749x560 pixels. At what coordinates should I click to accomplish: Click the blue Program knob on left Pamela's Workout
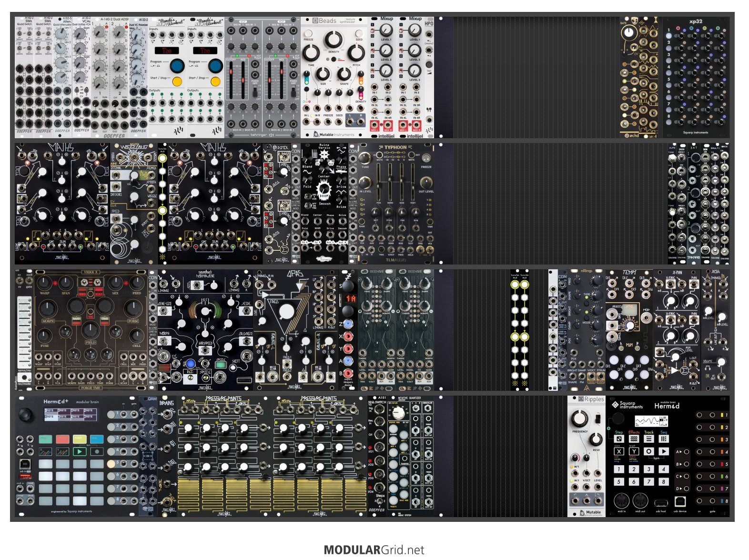coord(177,66)
